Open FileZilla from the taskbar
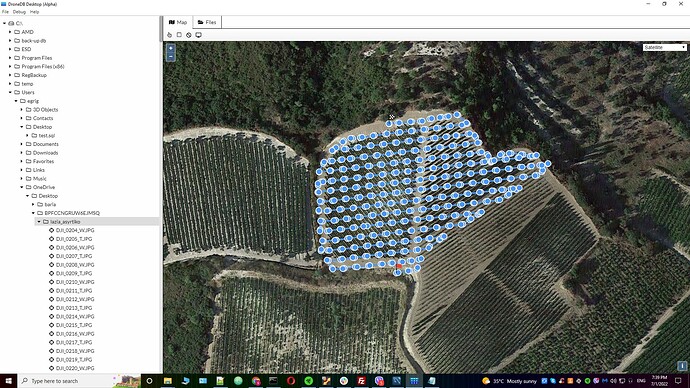The height and width of the screenshot is (388, 690). coord(361,381)
